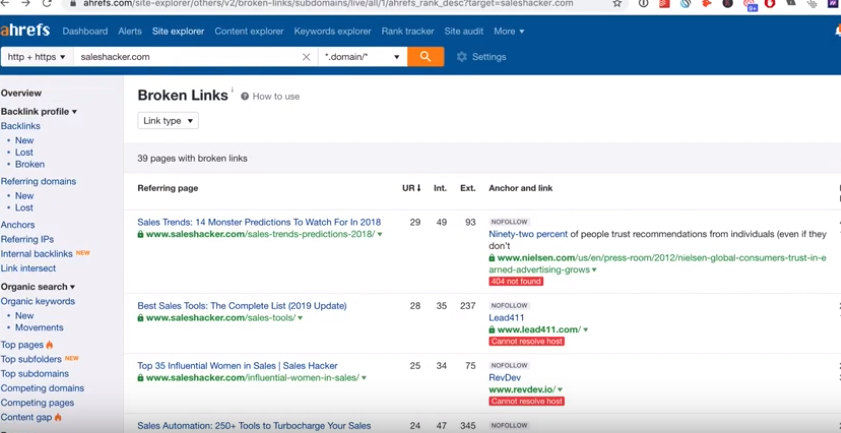Collapse the Organic search section
Image resolution: width=841 pixels, height=433 pixels.
click(38, 287)
